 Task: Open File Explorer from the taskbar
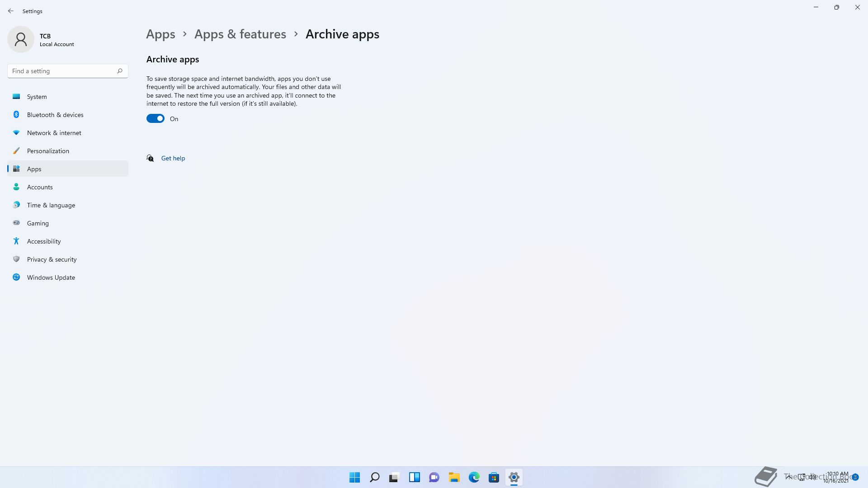454,477
